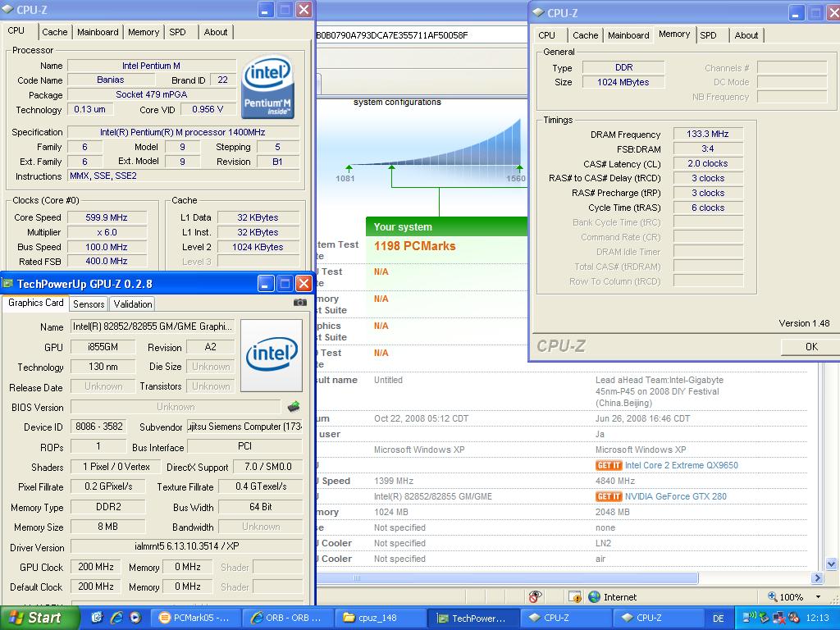840x630 pixels.
Task: Click the BIOS save chip icon in GPU-Z
Action: pos(294,407)
